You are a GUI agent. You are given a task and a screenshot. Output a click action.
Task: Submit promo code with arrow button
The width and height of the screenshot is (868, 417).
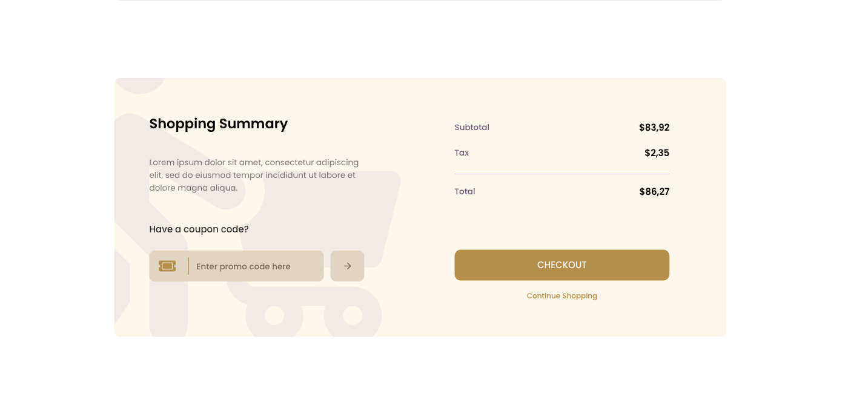click(347, 266)
